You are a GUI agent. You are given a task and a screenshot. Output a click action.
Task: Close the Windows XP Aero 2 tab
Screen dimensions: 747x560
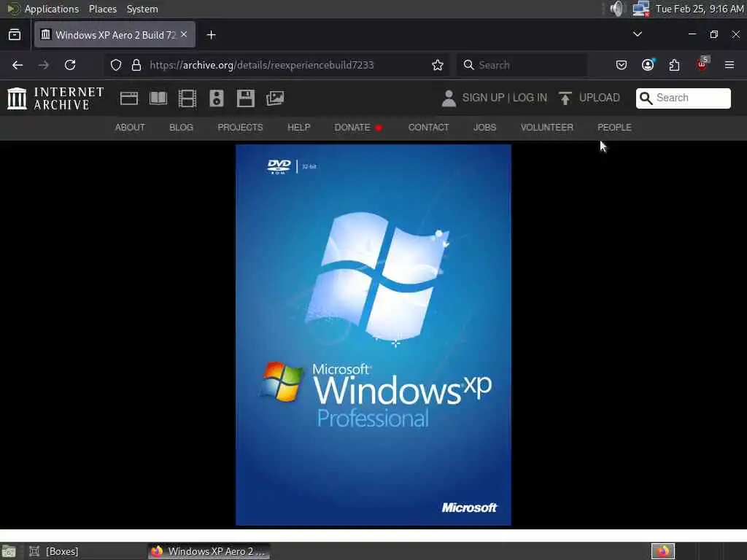184,34
